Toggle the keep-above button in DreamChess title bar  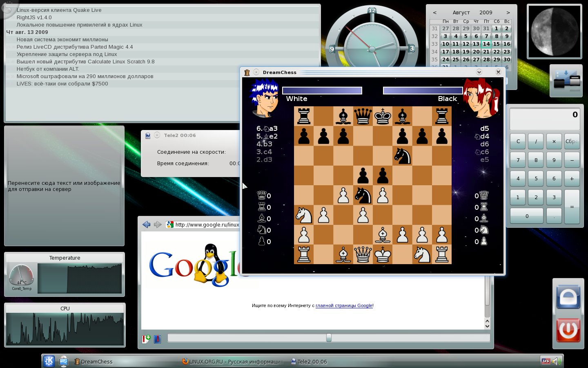[x=256, y=72]
